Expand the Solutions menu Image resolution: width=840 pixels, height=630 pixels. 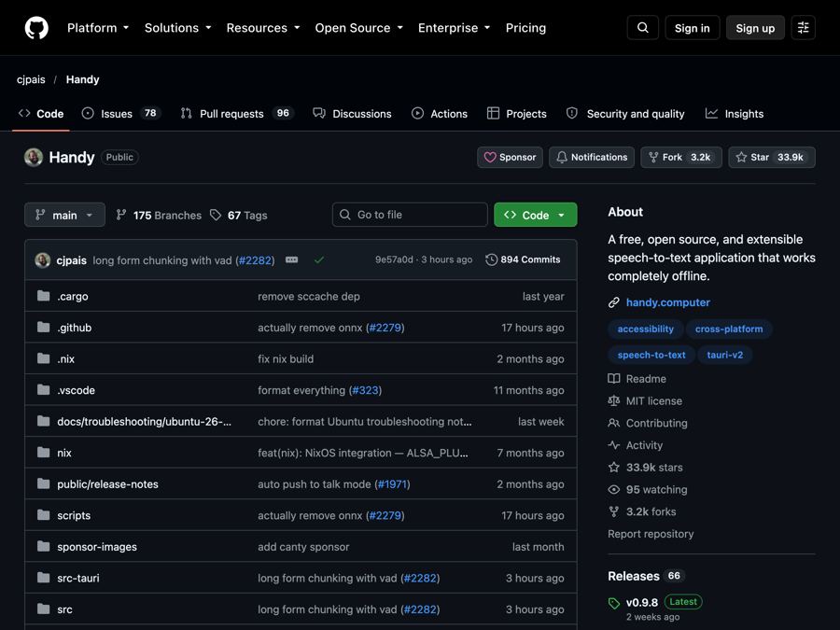coord(178,28)
